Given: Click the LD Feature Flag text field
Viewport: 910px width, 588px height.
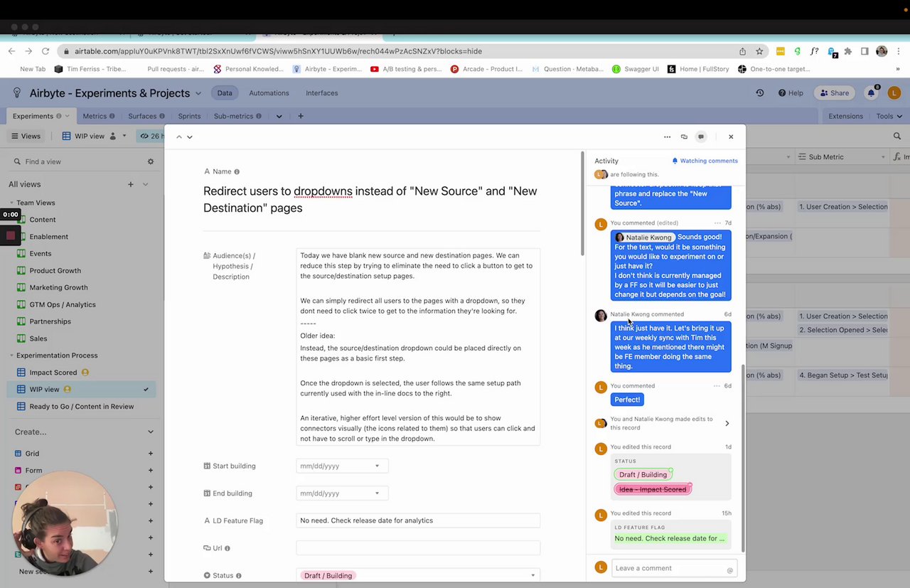Looking at the screenshot, I should click(x=418, y=520).
